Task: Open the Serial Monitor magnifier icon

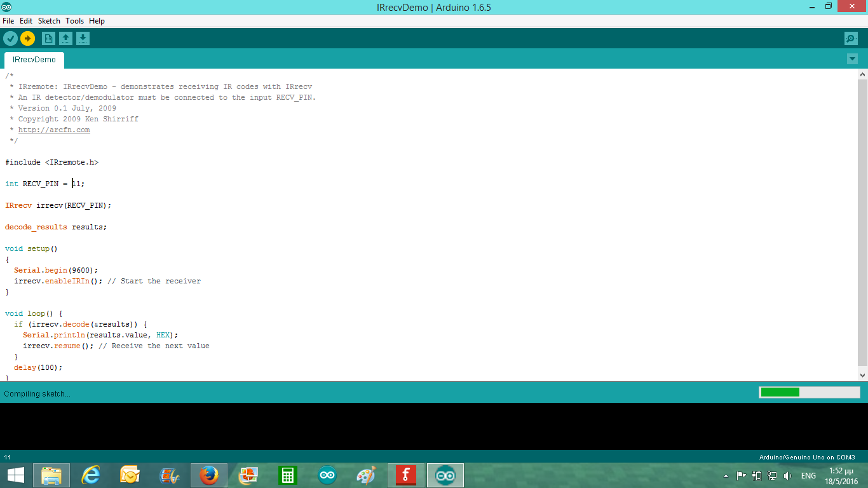Action: 851,39
